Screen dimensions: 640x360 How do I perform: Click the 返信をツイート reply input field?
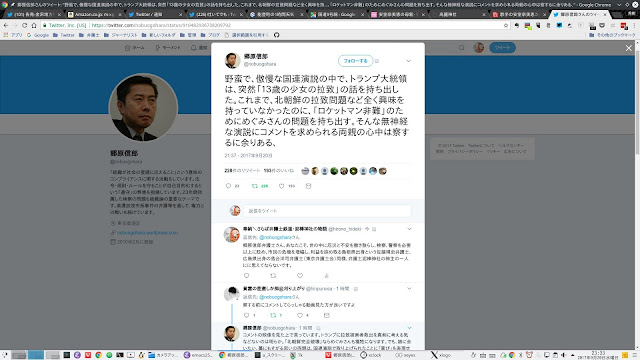327,211
